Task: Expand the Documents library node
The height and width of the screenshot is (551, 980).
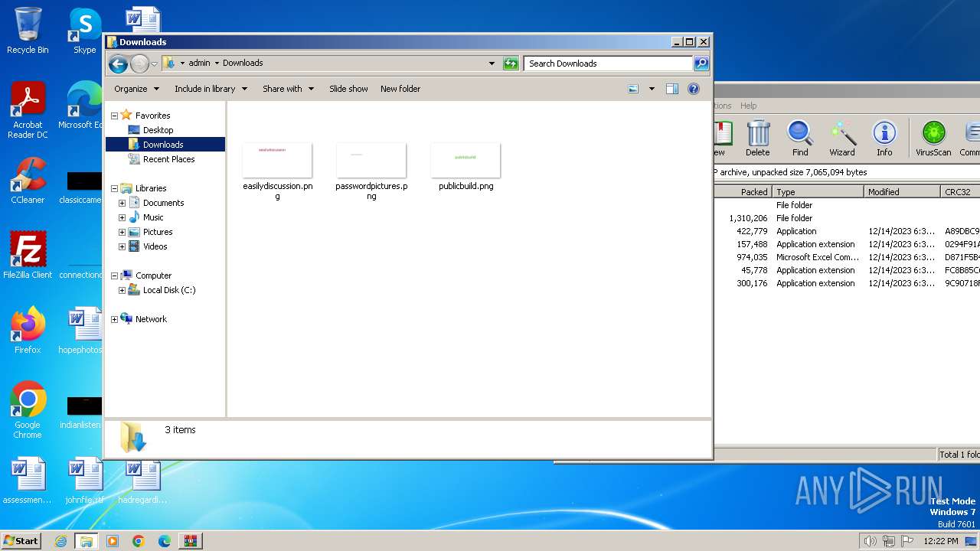Action: pyautogui.click(x=122, y=203)
